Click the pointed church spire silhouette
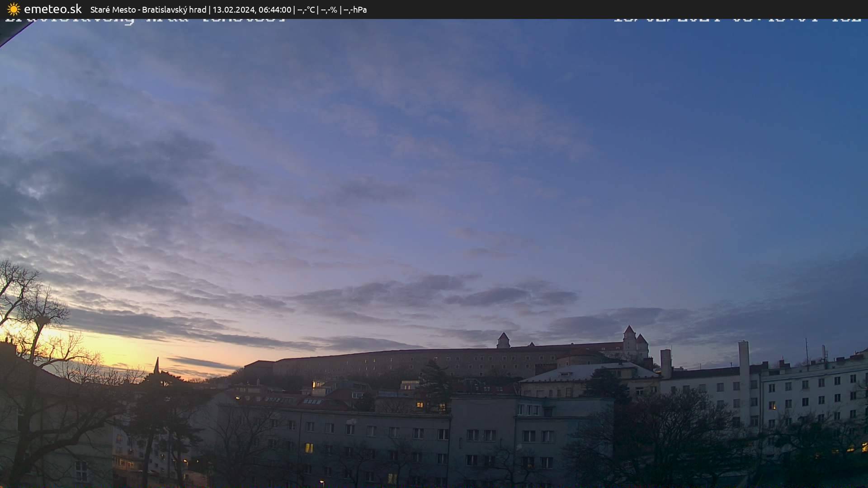868x488 pixels. pyautogui.click(x=156, y=366)
